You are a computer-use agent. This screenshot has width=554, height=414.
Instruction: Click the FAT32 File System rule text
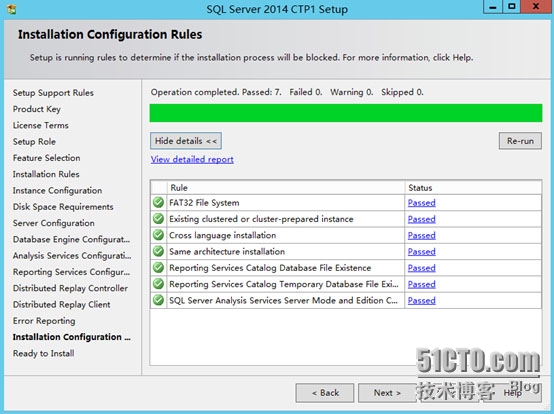(x=204, y=203)
